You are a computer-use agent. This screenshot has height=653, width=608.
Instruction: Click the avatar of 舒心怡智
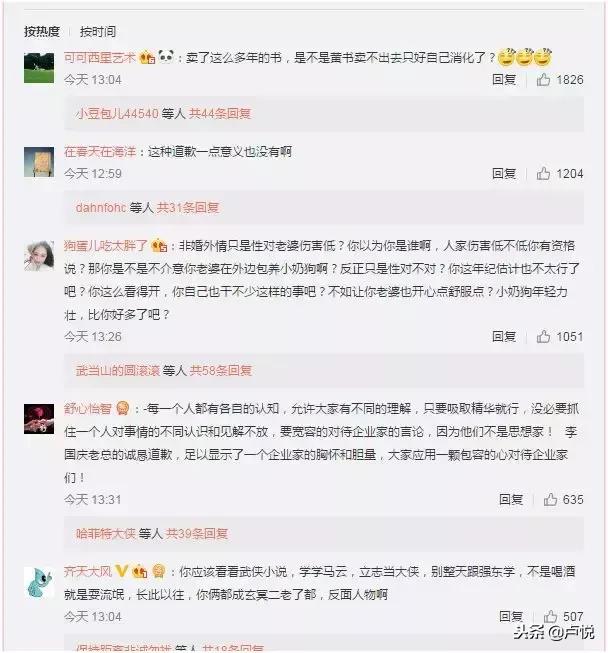pos(39,419)
